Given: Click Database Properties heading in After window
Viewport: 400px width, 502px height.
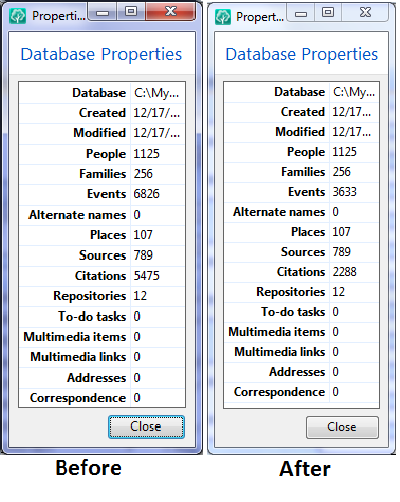Looking at the screenshot, I should pyautogui.click(x=302, y=54).
